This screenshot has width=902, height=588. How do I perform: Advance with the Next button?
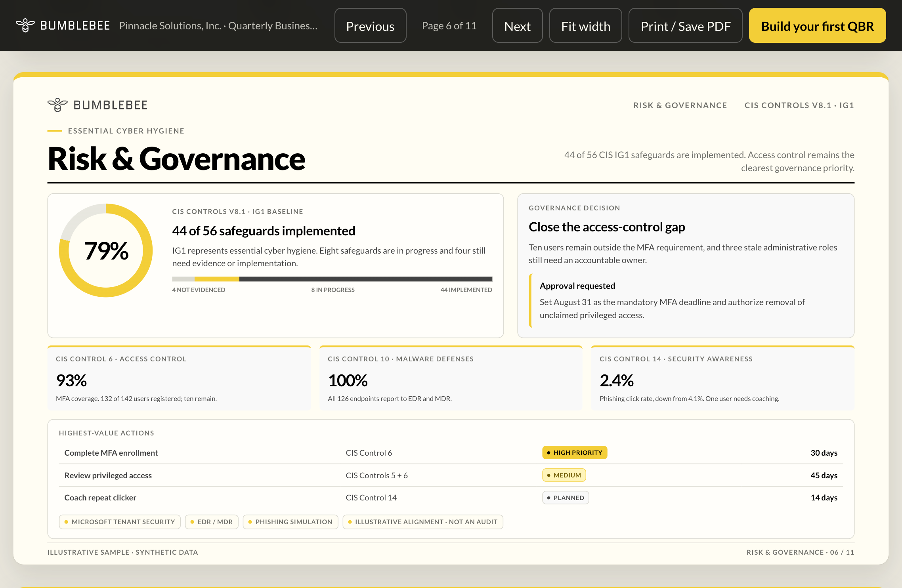click(517, 26)
